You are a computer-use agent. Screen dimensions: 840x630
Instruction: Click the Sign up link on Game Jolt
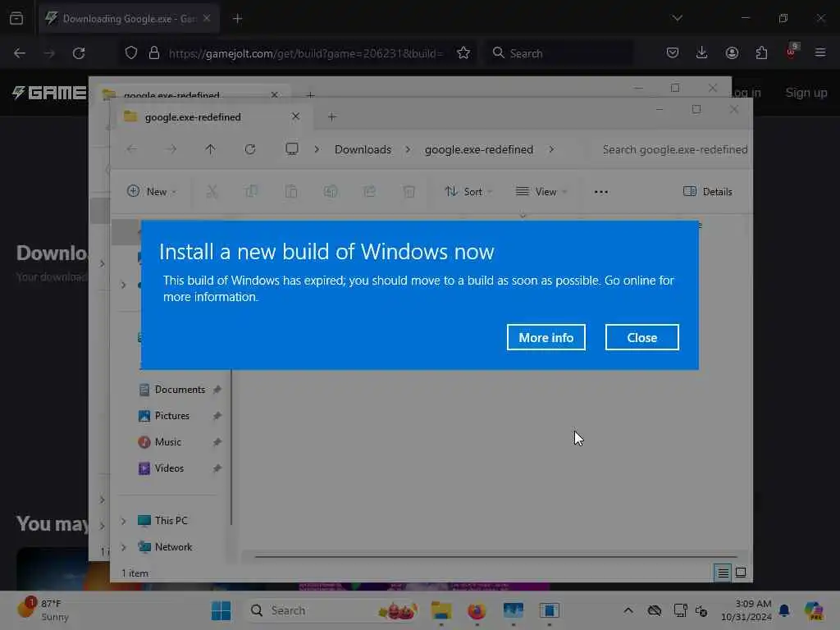(x=806, y=93)
